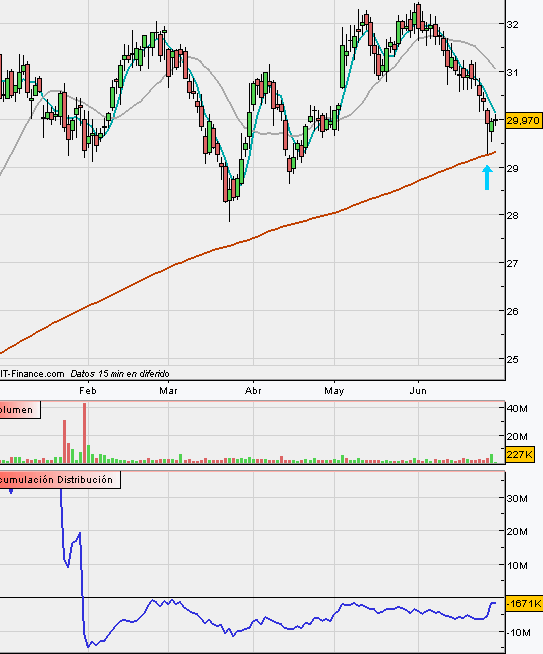Click the 29 price axis label
Viewport: 543px width, 654px height.
[x=513, y=168]
